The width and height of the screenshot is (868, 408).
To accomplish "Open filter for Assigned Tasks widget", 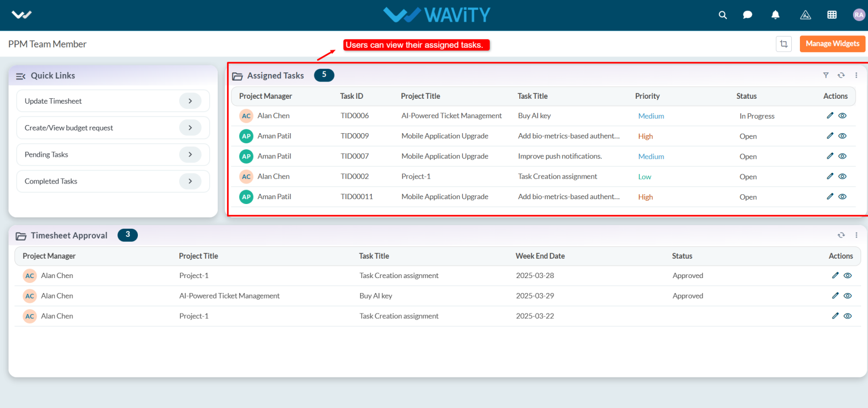I will pos(826,75).
